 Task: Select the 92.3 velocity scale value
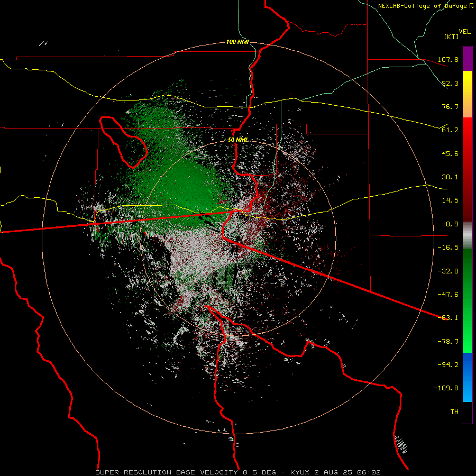450,83
